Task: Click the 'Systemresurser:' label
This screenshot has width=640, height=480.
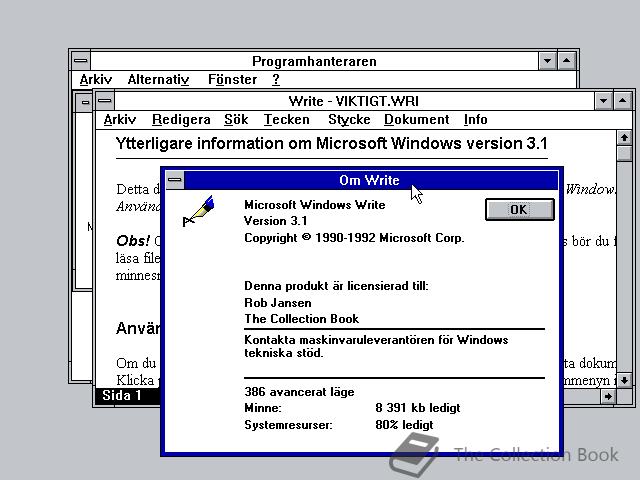Action: point(288,425)
